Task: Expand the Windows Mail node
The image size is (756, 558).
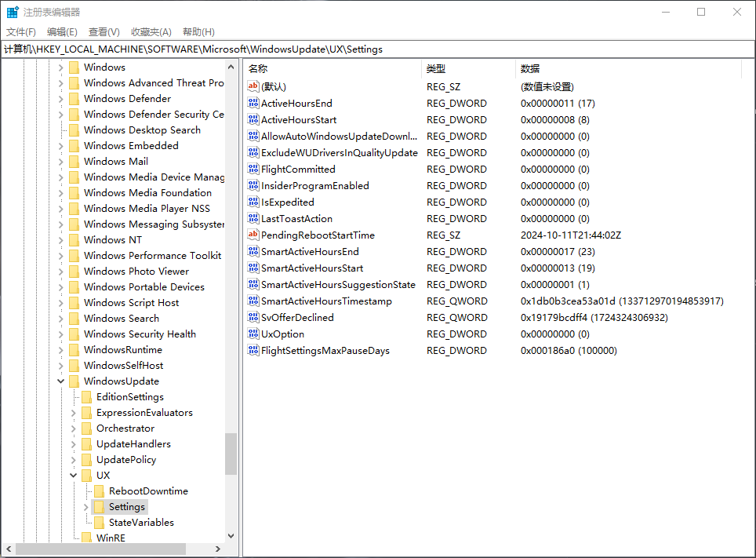Action: point(60,161)
